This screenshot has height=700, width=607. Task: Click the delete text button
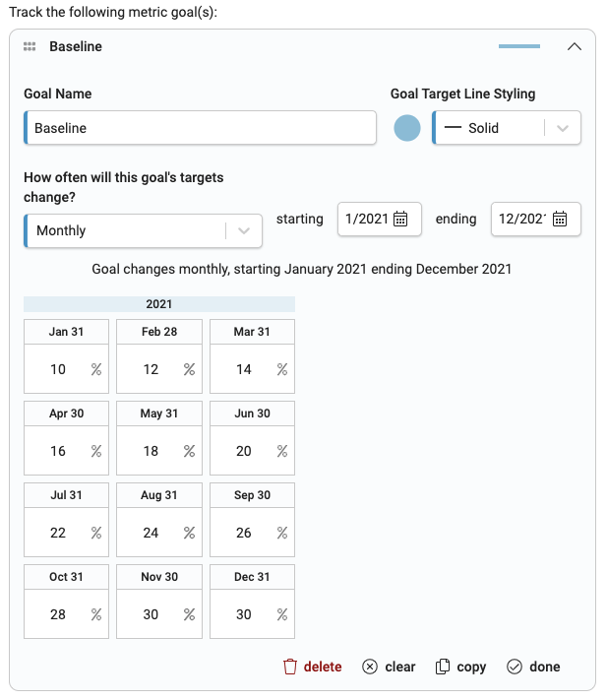click(x=323, y=667)
